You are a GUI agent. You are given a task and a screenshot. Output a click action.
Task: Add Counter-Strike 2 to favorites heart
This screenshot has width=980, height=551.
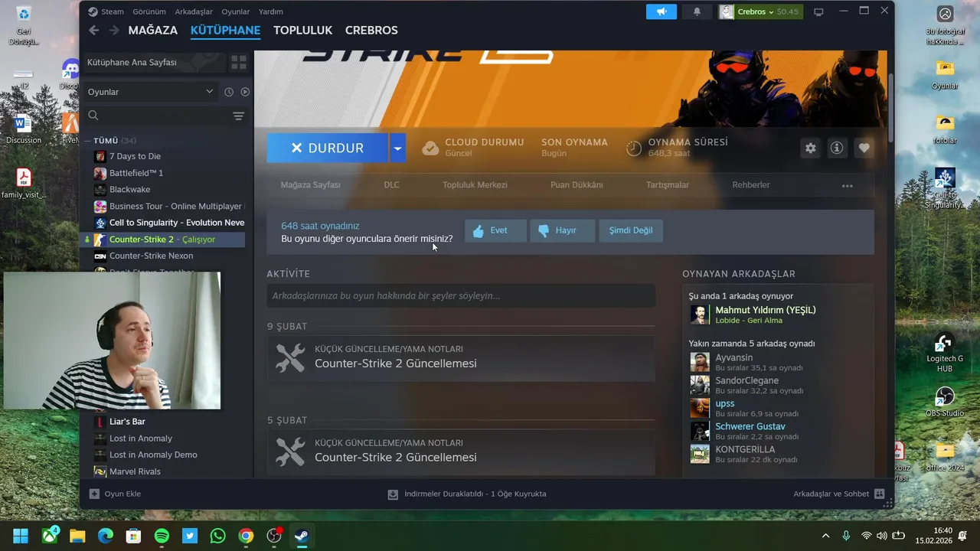tap(864, 148)
